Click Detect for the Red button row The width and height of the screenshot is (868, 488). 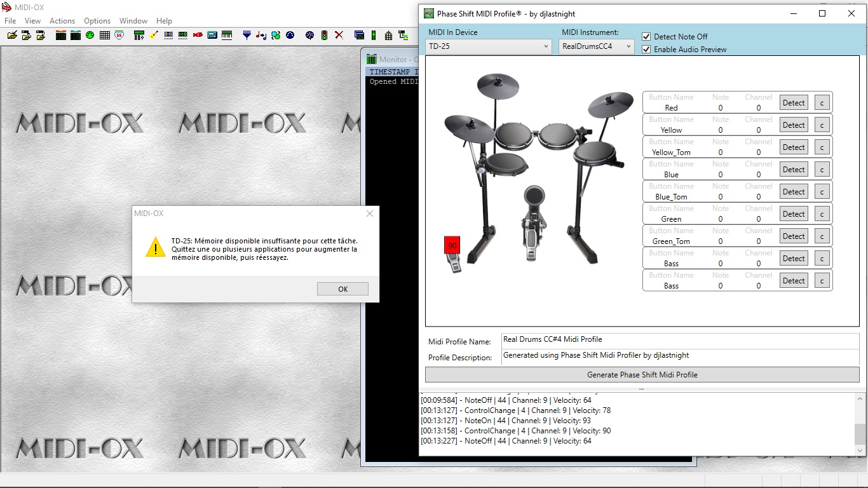pyautogui.click(x=794, y=103)
